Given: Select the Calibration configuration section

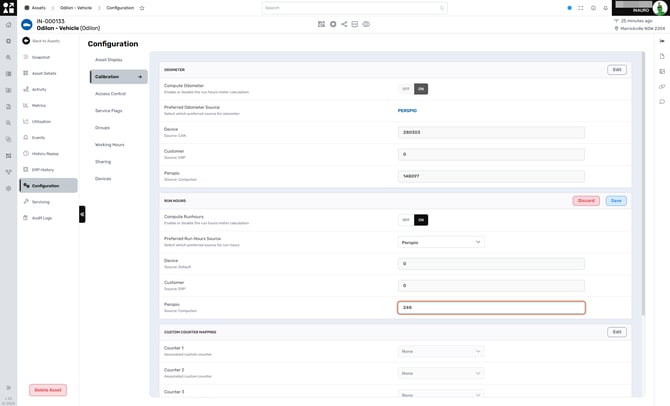Looking at the screenshot, I should [x=119, y=76].
